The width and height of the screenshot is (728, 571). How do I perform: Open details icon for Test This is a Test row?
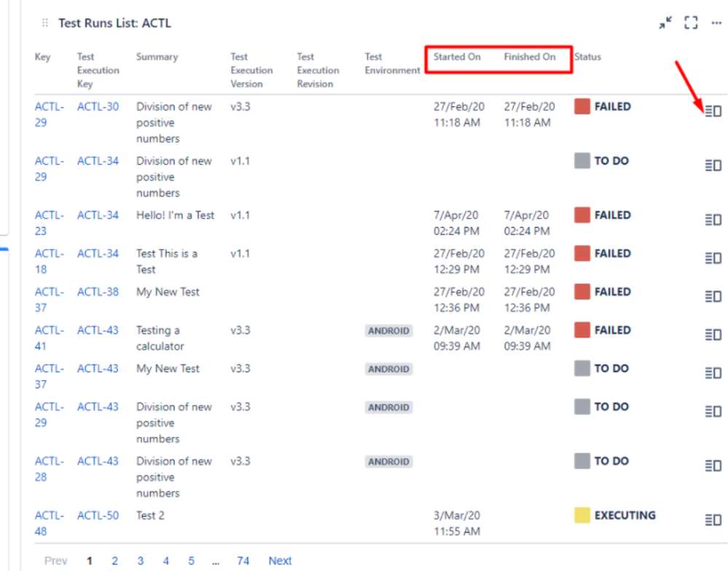(713, 258)
